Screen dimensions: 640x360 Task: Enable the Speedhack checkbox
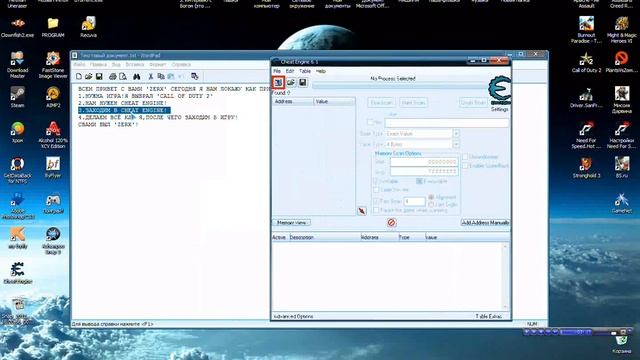[465, 166]
